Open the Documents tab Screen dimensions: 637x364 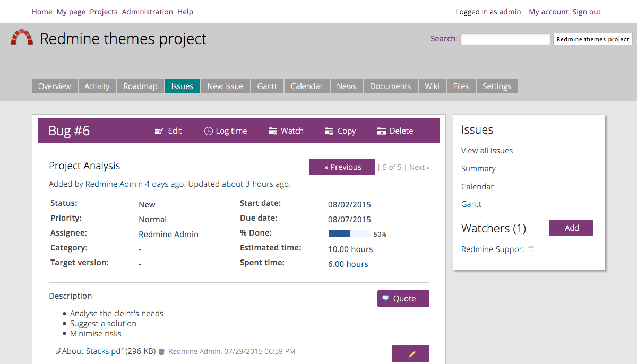pos(390,86)
